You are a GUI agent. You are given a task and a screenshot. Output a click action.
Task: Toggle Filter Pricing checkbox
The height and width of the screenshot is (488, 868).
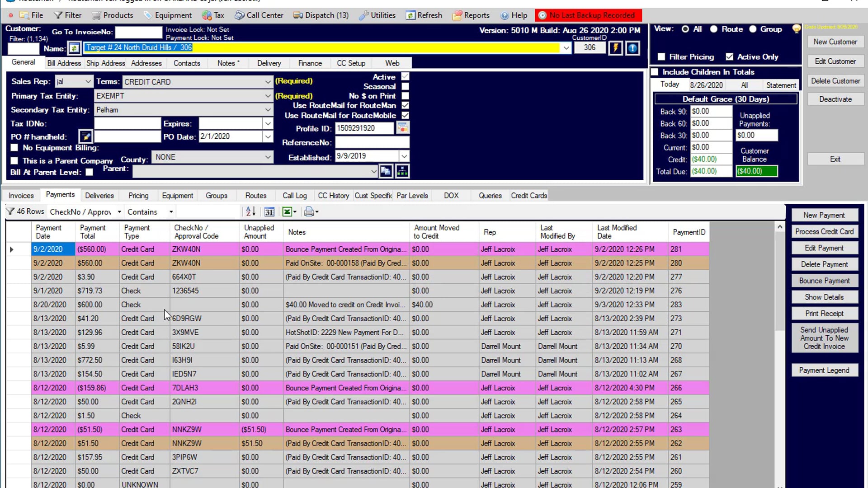[x=661, y=57]
